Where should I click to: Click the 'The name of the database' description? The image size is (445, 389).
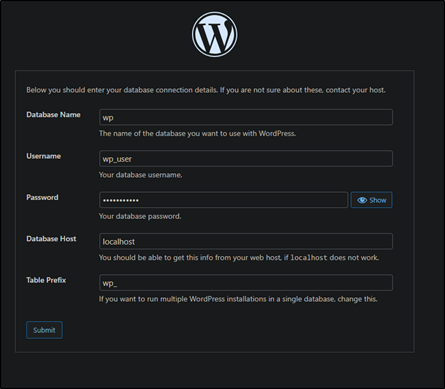pos(197,134)
